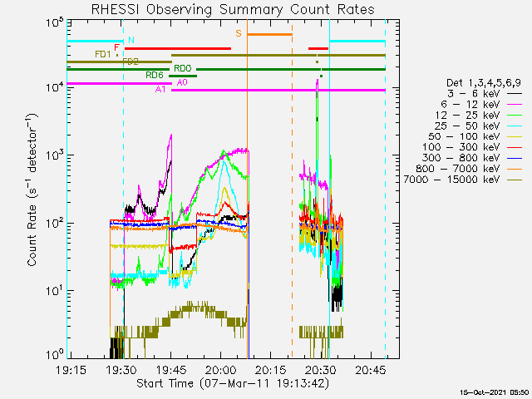Click the 'Start Time (07-Mar-11 19:13:42)' axis label

233,384
